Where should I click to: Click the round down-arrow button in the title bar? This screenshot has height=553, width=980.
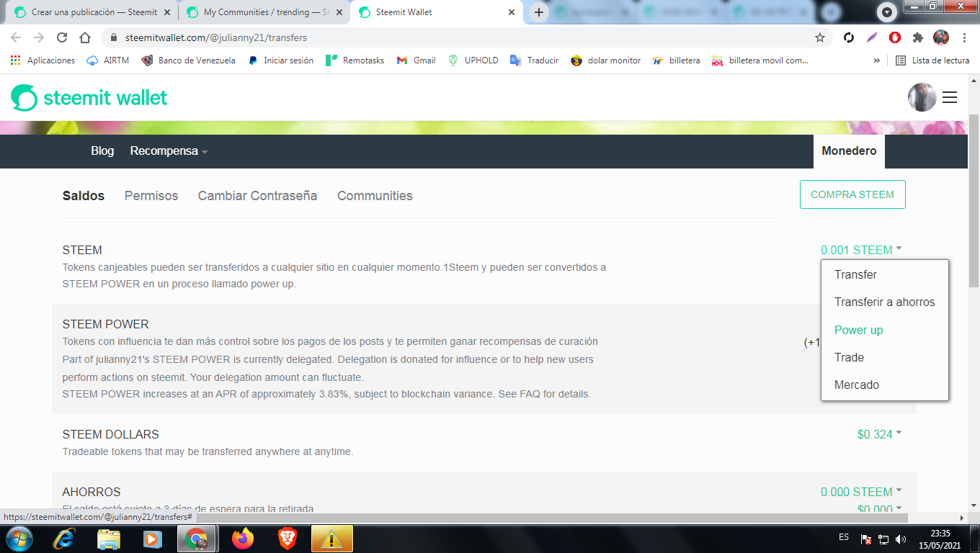pos(886,12)
